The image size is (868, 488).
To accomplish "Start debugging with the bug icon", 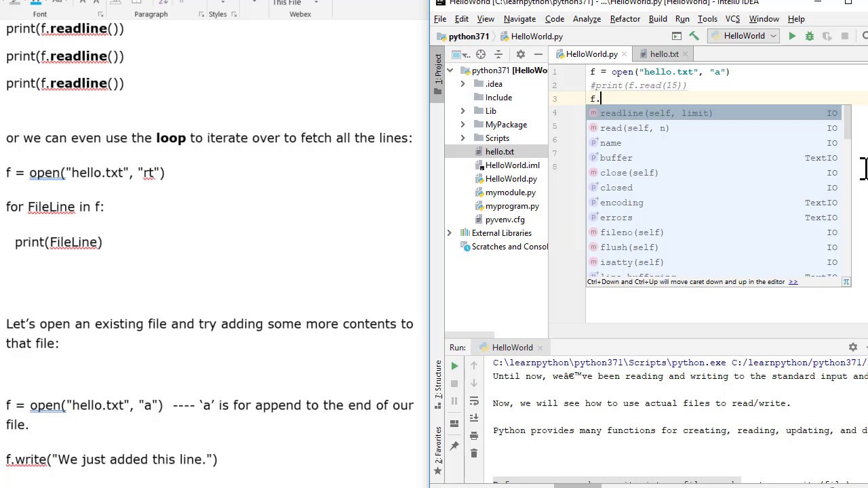I will [x=810, y=37].
